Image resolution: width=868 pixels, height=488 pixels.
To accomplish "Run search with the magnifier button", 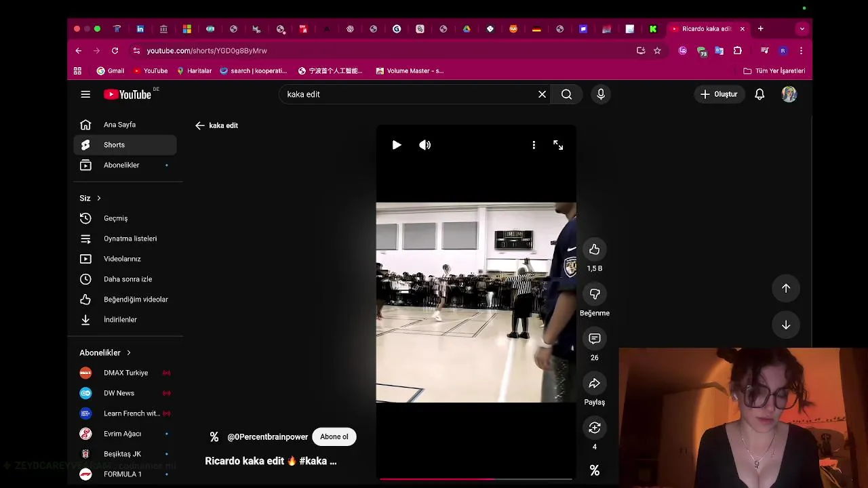I will click(x=567, y=94).
